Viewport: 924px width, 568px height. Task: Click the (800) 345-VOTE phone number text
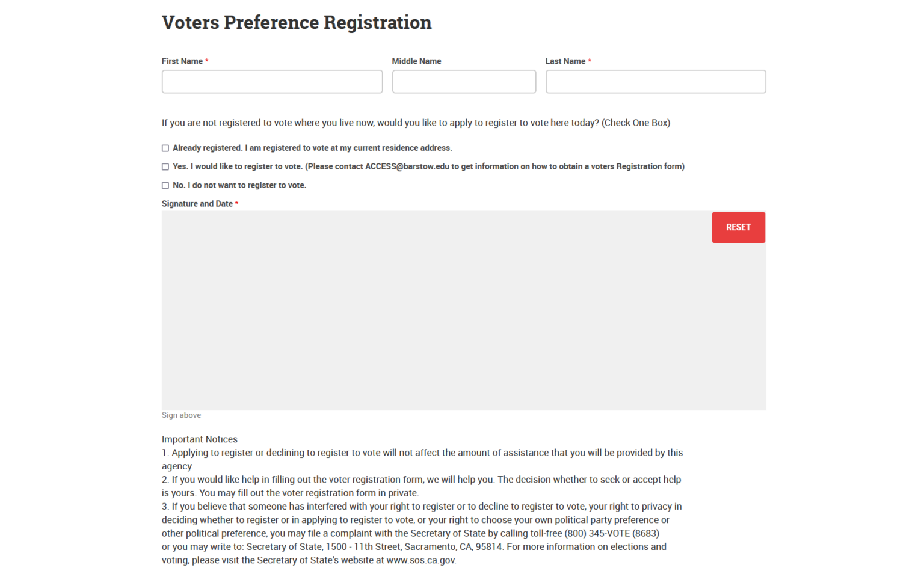(611, 533)
